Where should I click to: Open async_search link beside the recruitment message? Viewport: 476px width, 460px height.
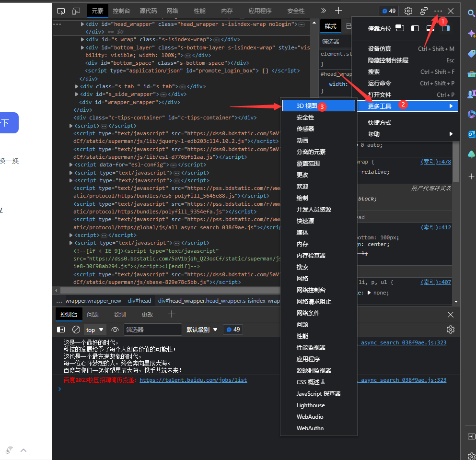tap(402, 380)
